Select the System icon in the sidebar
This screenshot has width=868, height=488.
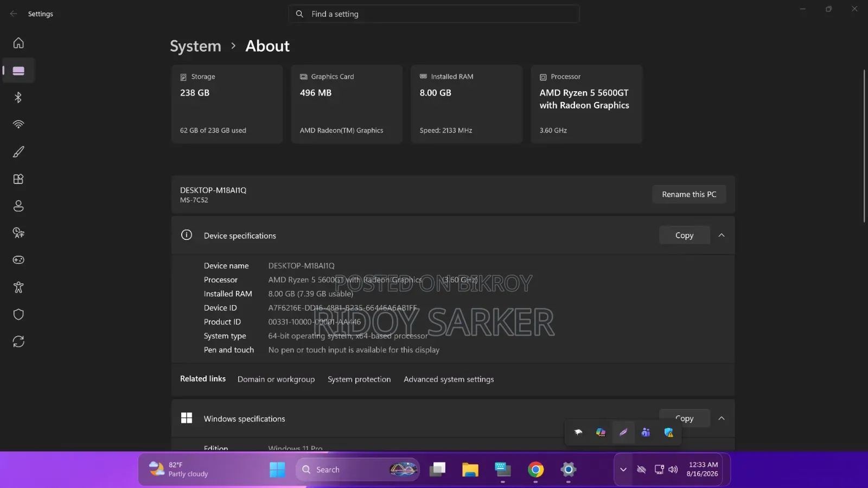tap(18, 71)
